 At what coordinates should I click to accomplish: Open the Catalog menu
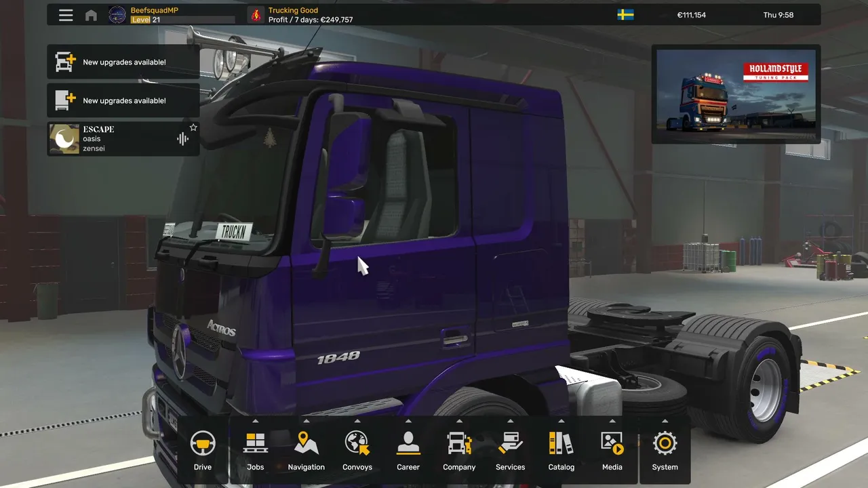(x=561, y=451)
